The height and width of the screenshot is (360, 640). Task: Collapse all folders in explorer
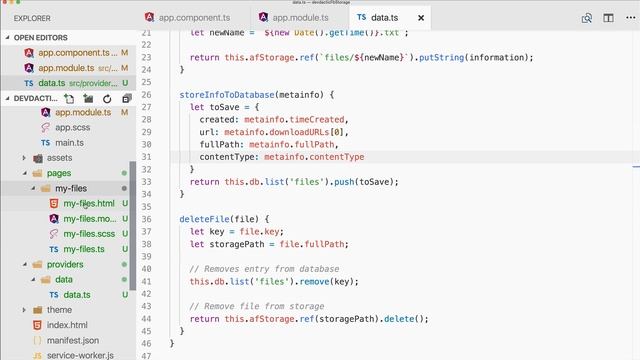(127, 98)
